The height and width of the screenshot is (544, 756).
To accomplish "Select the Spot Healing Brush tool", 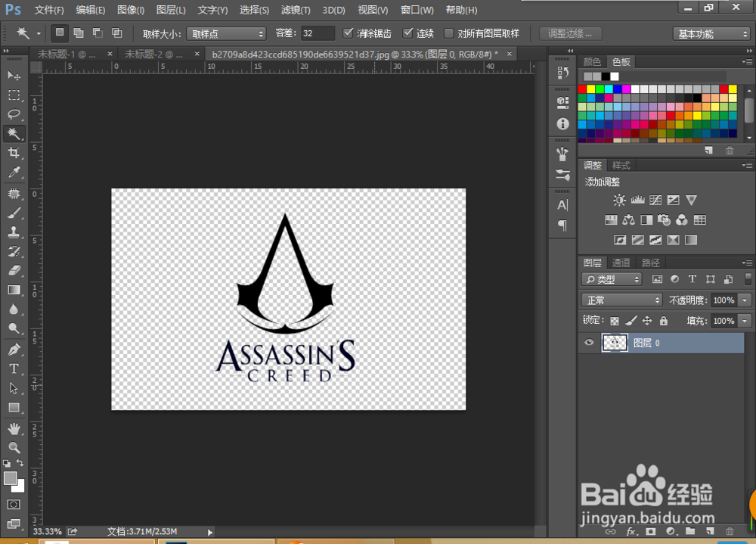I will [x=14, y=194].
